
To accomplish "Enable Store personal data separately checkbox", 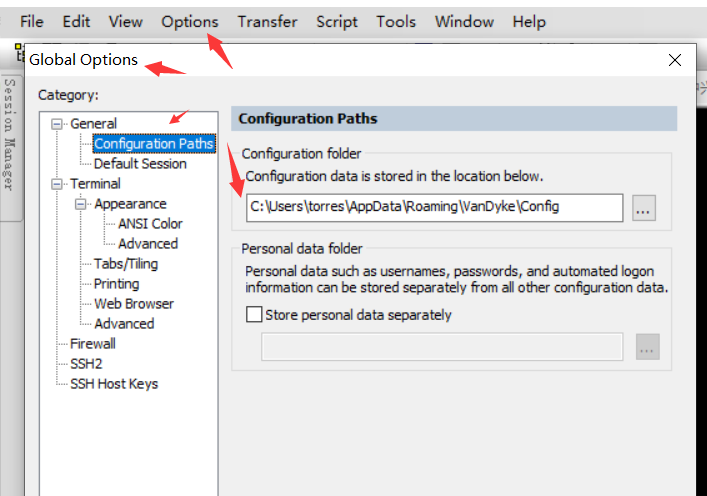I will click(254, 315).
